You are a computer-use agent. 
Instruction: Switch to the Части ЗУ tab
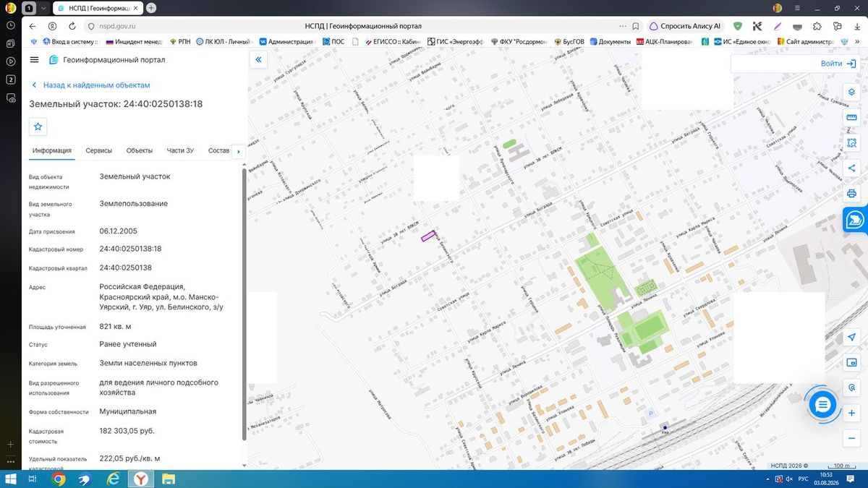180,150
